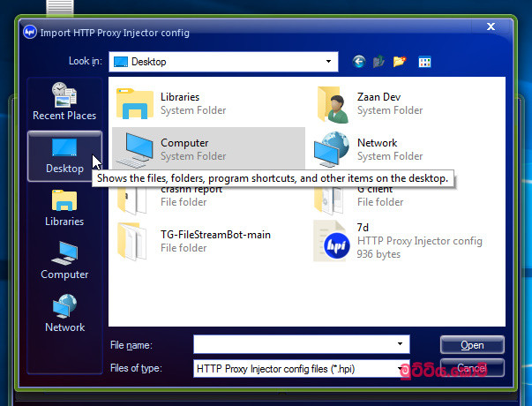Viewport: 532px width, 406px height.
Task: Go up one folder level
Action: [378, 62]
